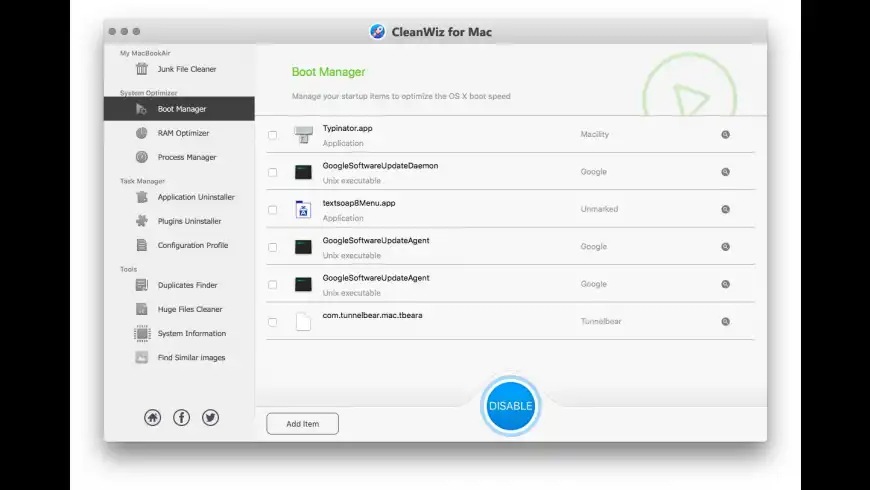Click the blue DISABLE button
This screenshot has width=870, height=490.
coord(510,406)
